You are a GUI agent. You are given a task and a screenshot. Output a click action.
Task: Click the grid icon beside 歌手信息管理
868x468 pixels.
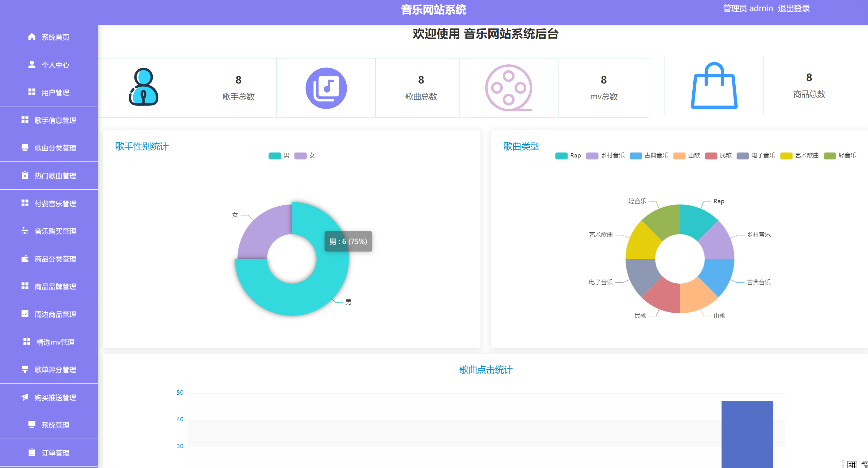click(x=25, y=120)
